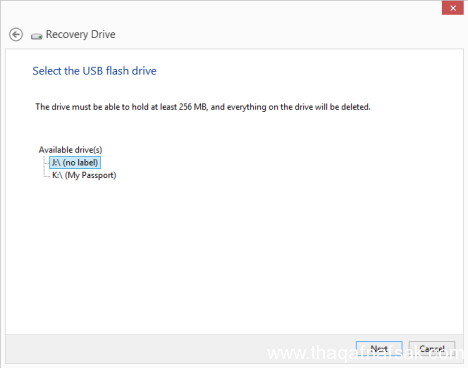Viewport: 468px width, 368px height.
Task: Close the Recovery Drive wizard with red X
Action: pyautogui.click(x=452, y=8)
